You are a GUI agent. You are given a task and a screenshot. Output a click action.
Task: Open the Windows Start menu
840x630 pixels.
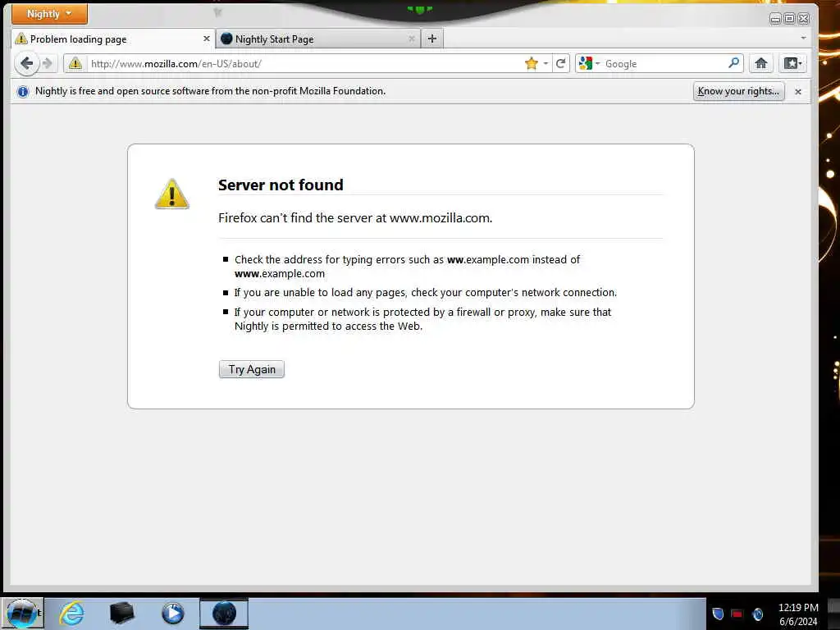[x=22, y=614]
